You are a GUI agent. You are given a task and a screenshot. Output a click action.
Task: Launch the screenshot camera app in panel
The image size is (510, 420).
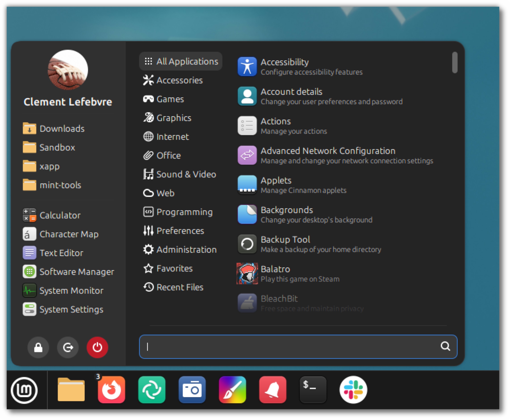click(192, 390)
